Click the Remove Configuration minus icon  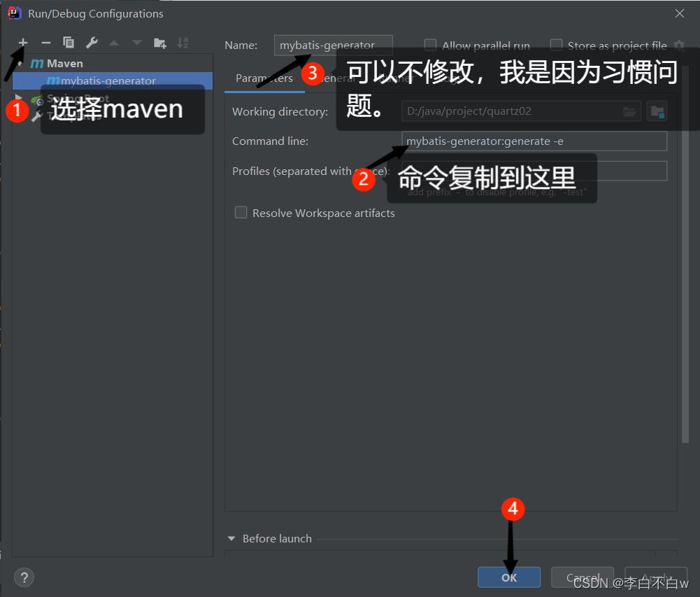coord(46,43)
